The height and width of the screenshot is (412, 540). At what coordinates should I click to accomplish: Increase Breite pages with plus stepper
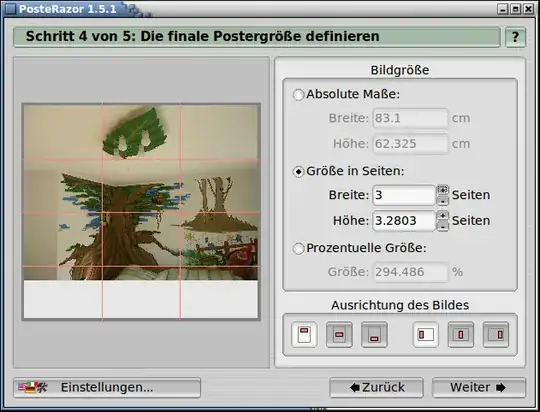(443, 189)
